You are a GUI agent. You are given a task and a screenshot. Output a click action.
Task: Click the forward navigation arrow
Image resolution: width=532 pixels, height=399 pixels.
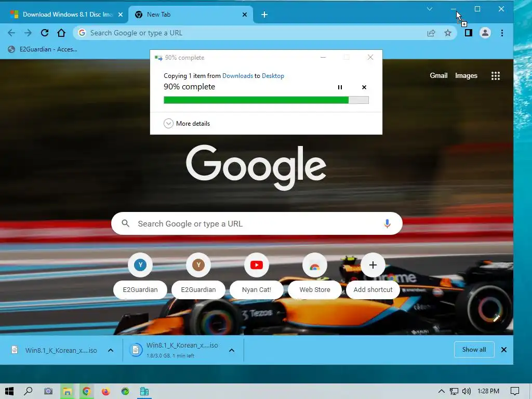tap(28, 33)
